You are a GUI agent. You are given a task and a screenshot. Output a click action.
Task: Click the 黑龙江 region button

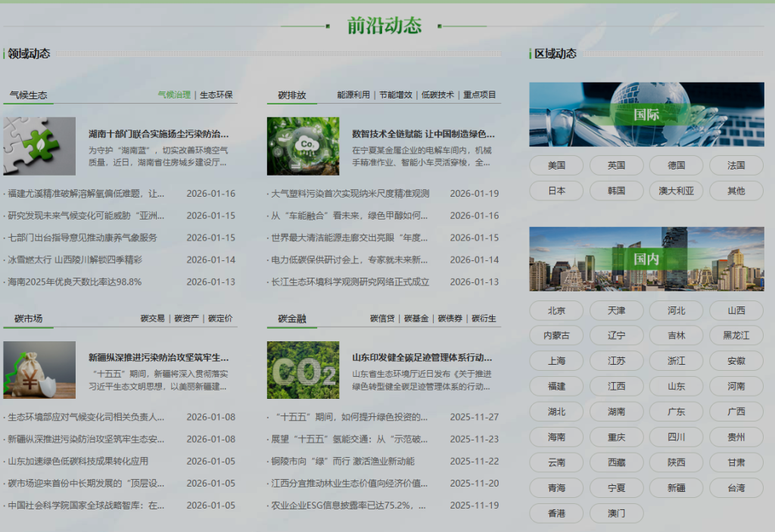pyautogui.click(x=736, y=335)
